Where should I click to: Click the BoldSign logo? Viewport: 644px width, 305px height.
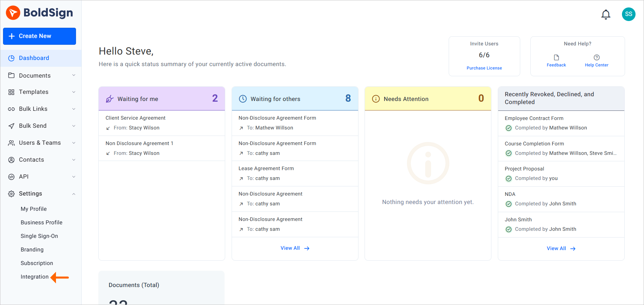pos(39,13)
